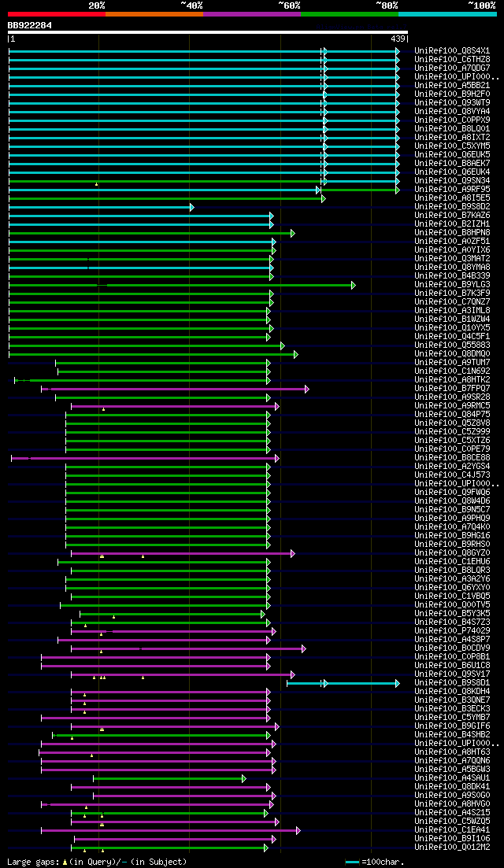Screen dimensions: 504x868
Task: Select the UniRef100_A8IXT2 label
Action: 452,137
